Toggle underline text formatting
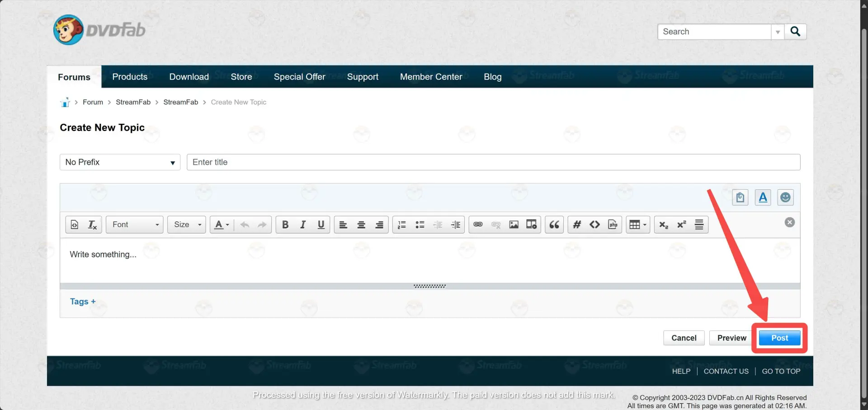868x410 pixels. coord(321,224)
